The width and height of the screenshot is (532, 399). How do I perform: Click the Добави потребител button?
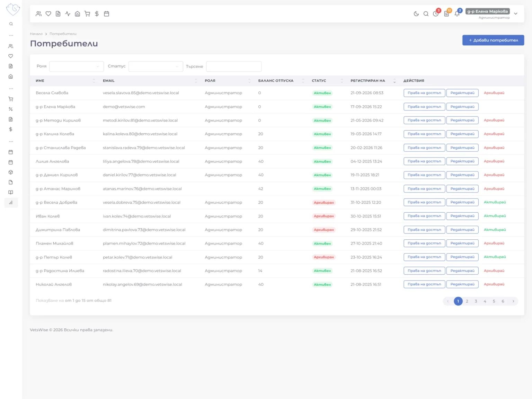click(x=493, y=40)
